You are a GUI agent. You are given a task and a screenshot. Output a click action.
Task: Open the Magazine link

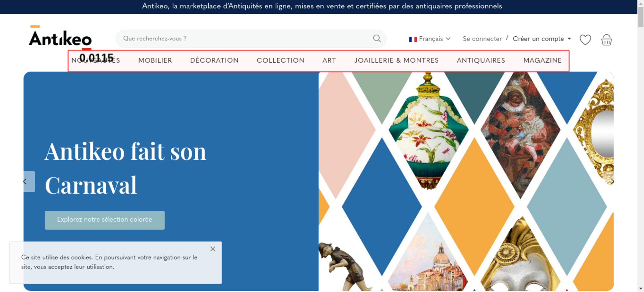coord(543,60)
